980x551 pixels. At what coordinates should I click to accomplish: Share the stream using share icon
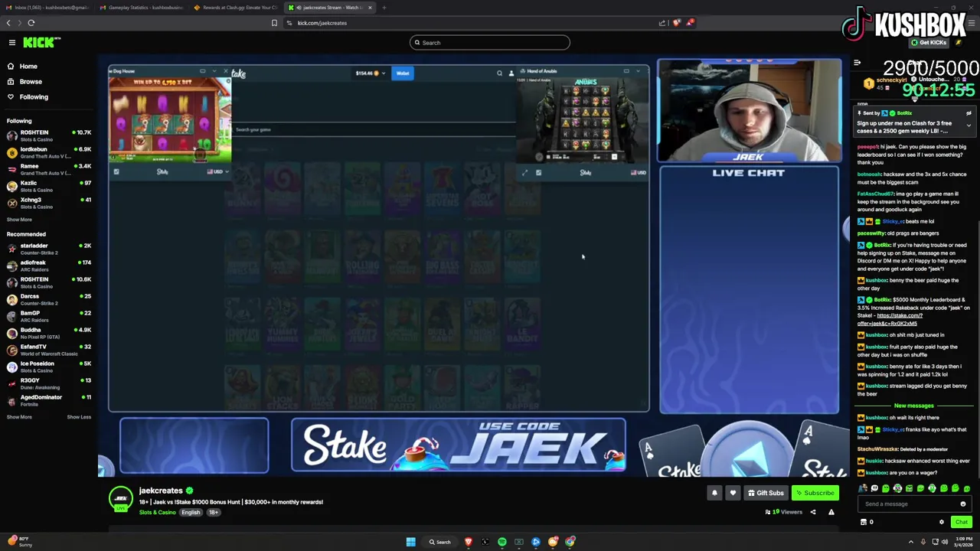tap(813, 512)
